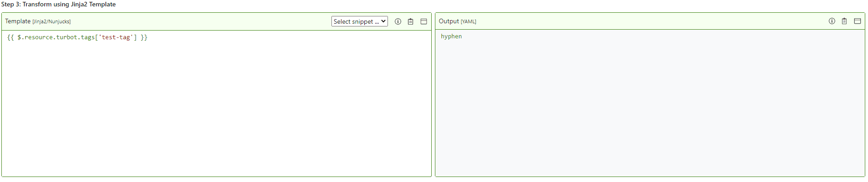Click the Template panel title label

pyautogui.click(x=18, y=21)
